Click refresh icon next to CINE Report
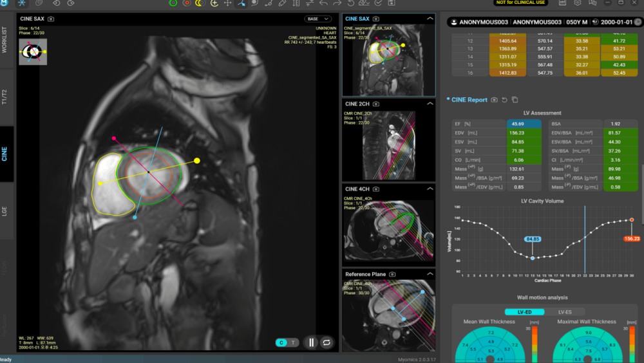This screenshot has width=644, height=363. click(x=504, y=100)
